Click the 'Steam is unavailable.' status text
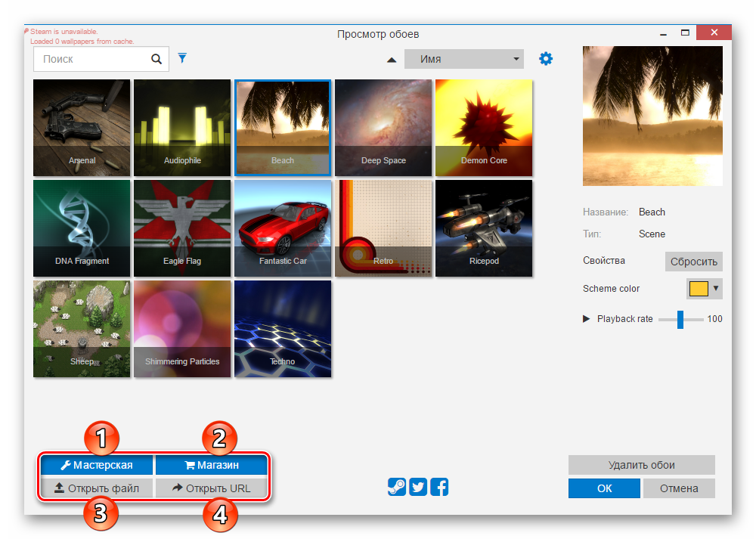756x539 pixels. [x=64, y=31]
